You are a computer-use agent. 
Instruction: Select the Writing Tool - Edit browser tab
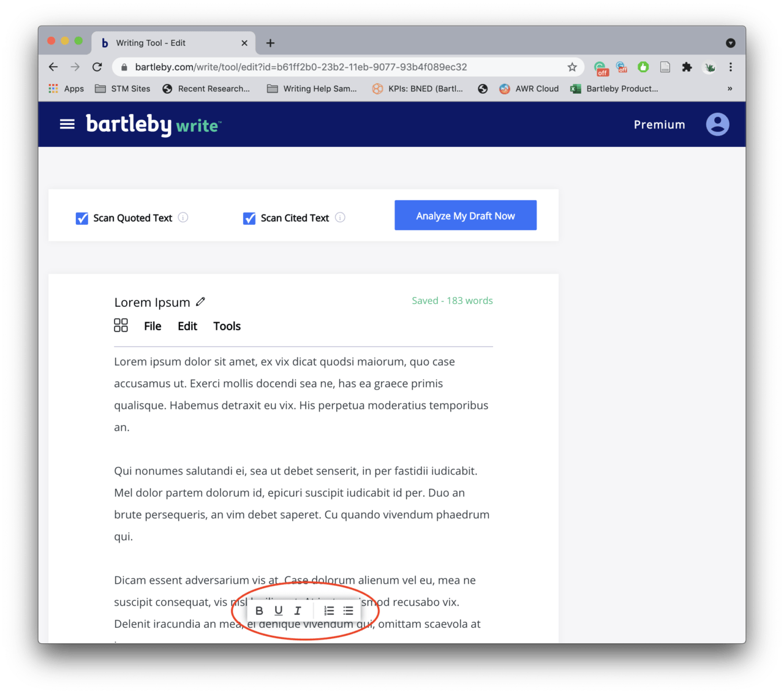tap(165, 42)
